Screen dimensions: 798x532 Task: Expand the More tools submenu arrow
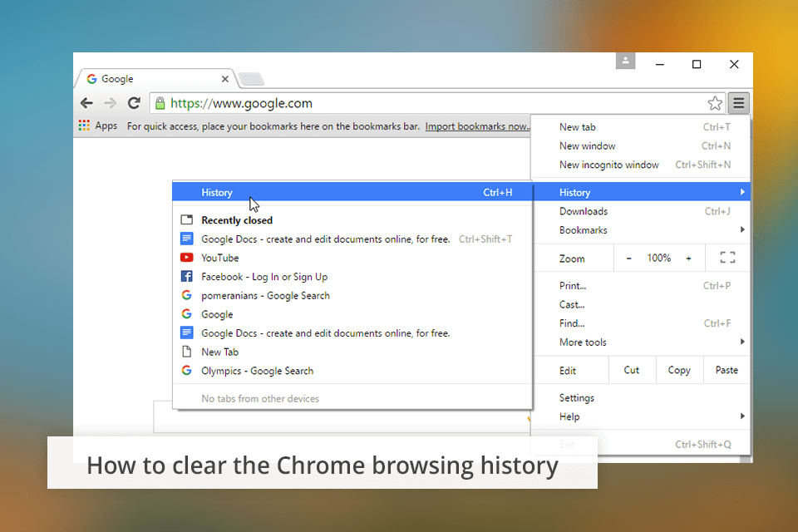pos(742,342)
